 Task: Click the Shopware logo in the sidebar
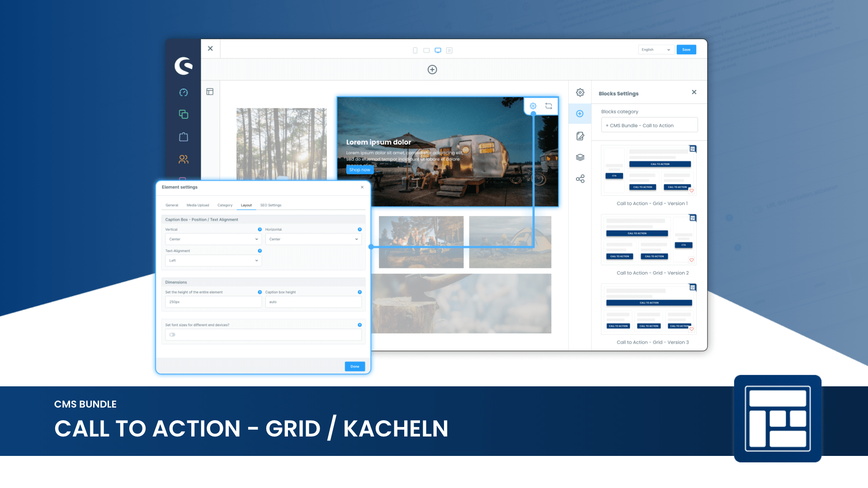[184, 66]
